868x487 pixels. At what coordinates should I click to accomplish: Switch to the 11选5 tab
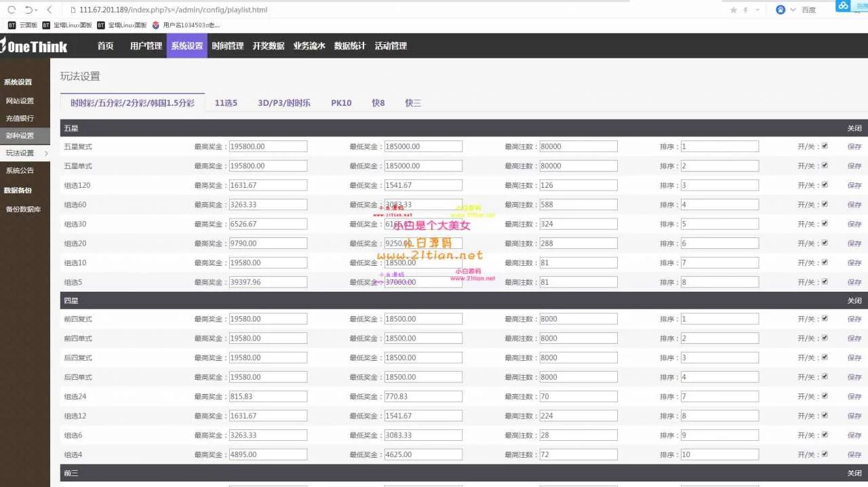coord(226,103)
